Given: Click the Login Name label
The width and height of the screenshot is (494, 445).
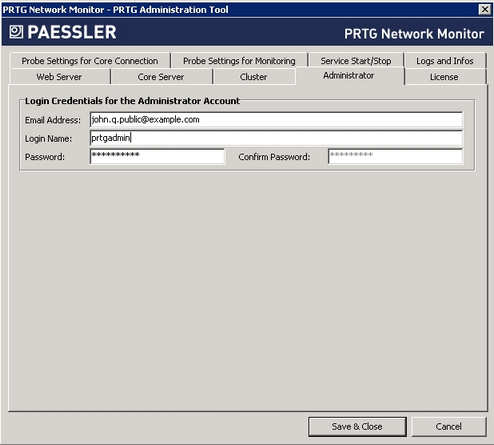Looking at the screenshot, I should point(48,139).
